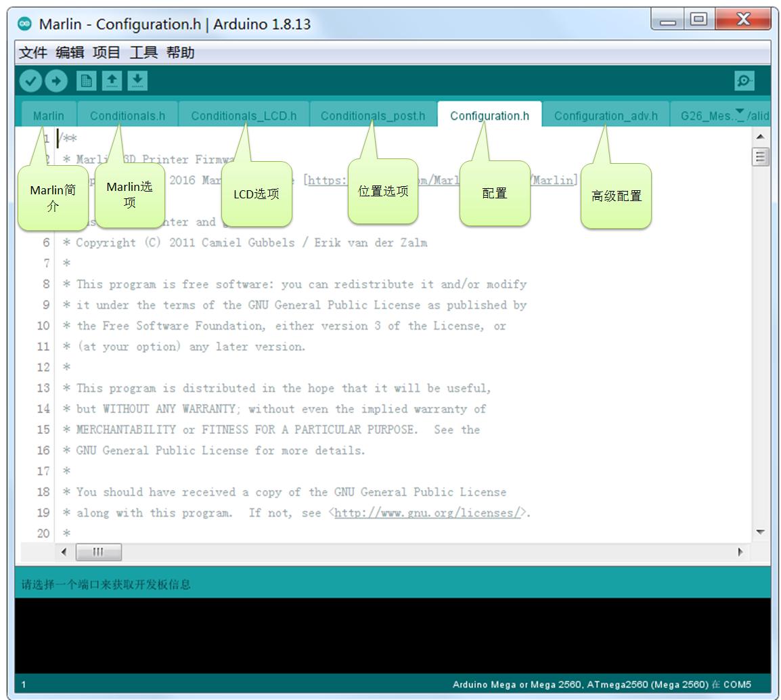The width and height of the screenshot is (781, 700).
Task: Maximize the Arduino window
Action: pyautogui.click(x=698, y=20)
